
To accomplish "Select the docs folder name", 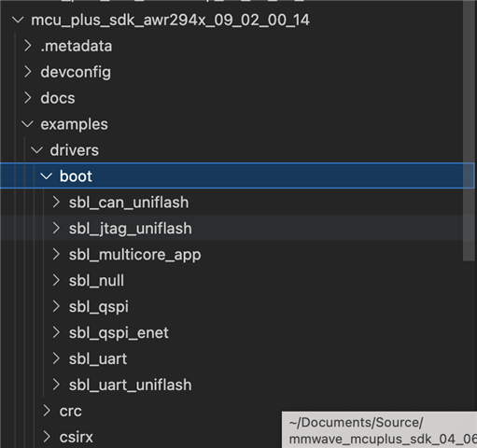I will (x=58, y=98).
